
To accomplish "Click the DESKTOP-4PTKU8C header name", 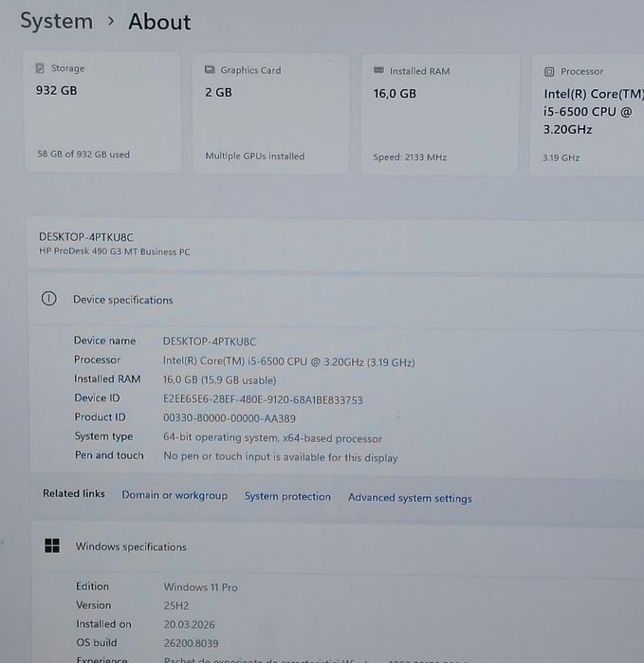I will coord(86,237).
